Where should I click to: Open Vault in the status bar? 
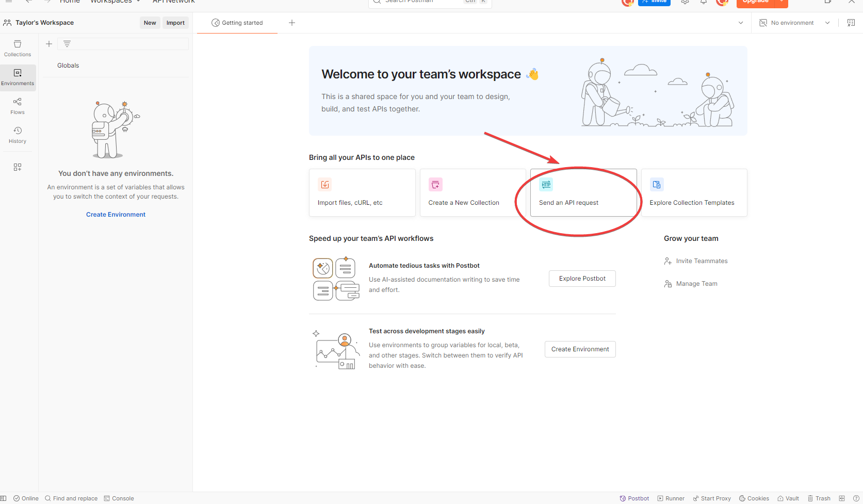(788, 498)
